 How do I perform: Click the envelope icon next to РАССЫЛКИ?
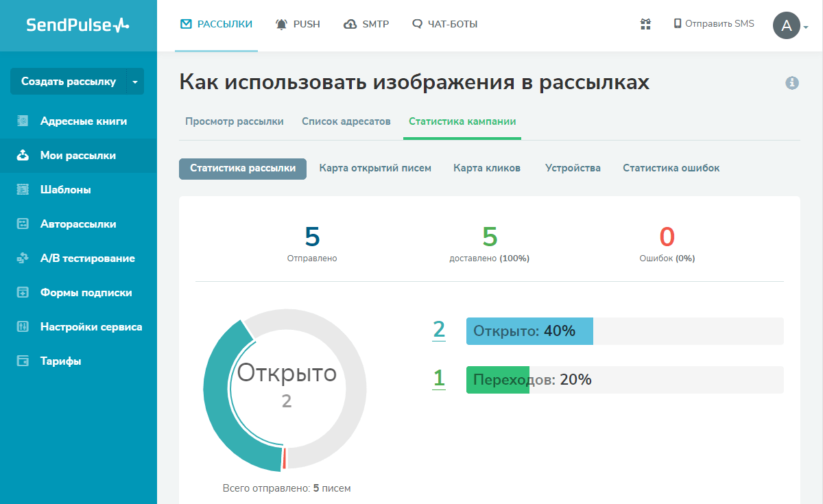186,24
